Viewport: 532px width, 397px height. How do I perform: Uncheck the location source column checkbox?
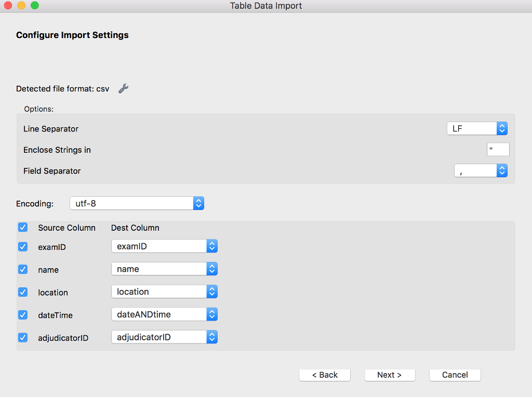(x=23, y=292)
